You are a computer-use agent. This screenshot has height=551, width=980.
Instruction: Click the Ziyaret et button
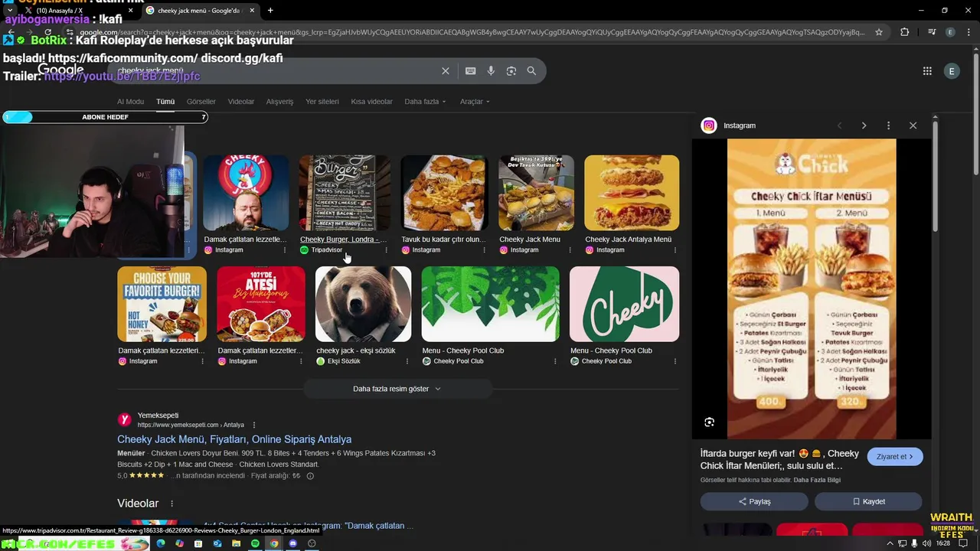[895, 457]
